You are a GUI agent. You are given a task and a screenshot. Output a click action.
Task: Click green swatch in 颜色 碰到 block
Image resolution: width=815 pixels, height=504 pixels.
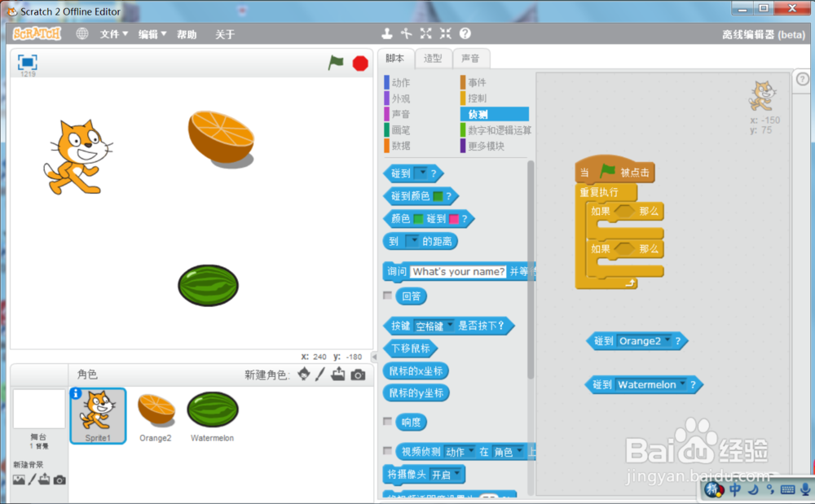tap(418, 219)
